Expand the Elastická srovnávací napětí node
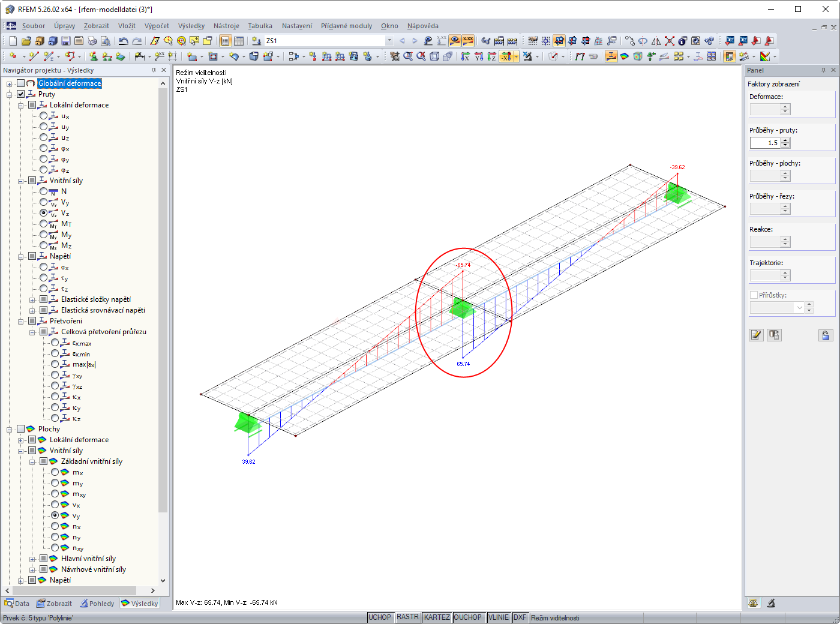Image resolution: width=840 pixels, height=624 pixels. pos(32,310)
